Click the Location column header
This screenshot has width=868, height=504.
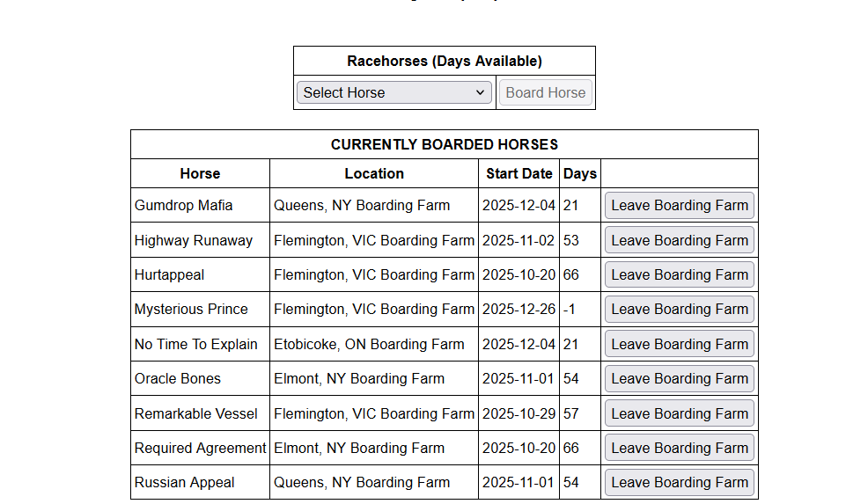pyautogui.click(x=374, y=173)
